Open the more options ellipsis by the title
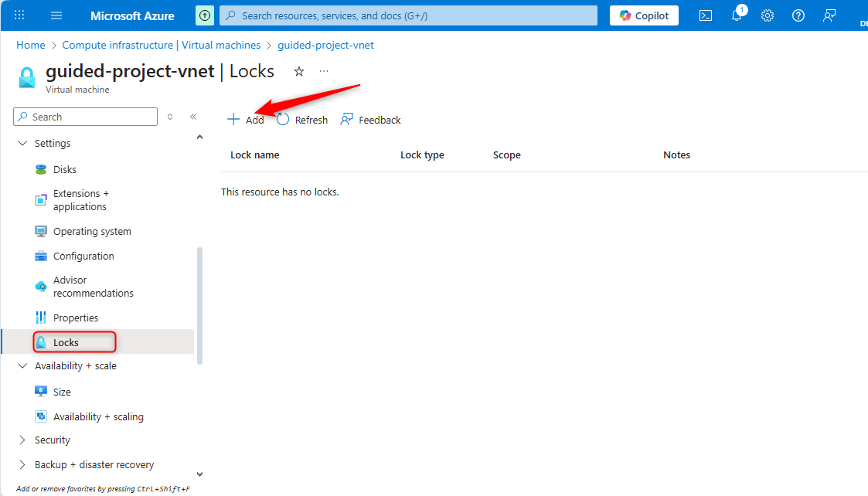The width and height of the screenshot is (868, 496). 324,71
